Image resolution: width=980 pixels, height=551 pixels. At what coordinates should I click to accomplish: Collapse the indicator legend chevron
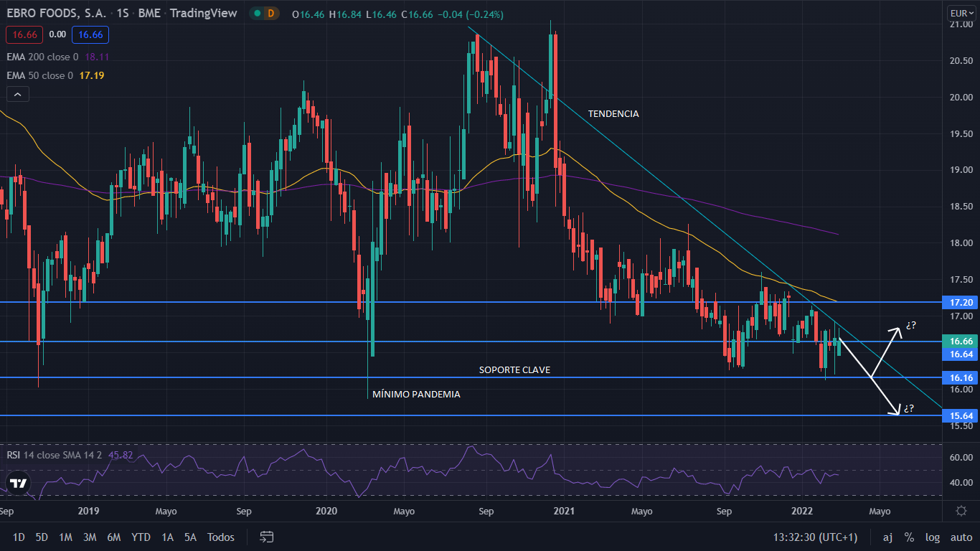tap(18, 94)
